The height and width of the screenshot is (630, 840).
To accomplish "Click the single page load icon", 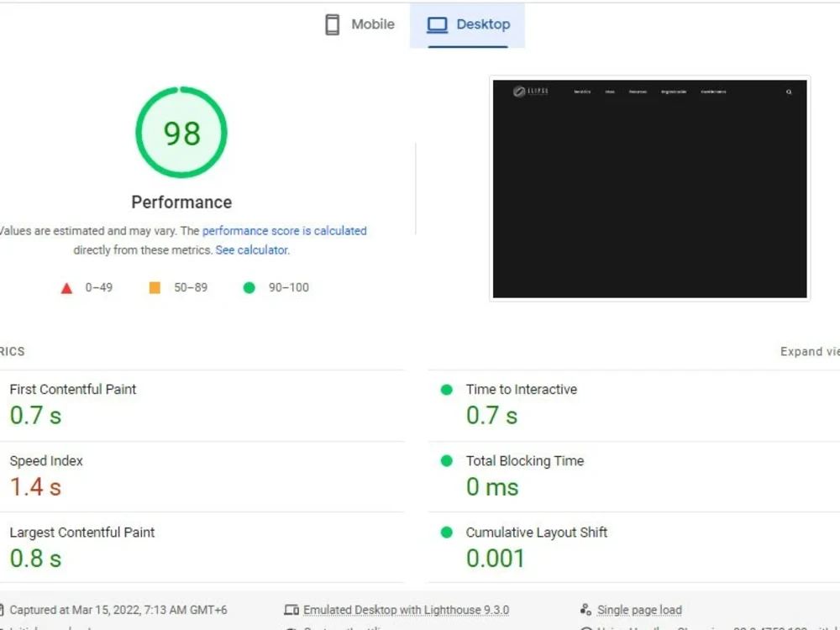I will pos(585,610).
